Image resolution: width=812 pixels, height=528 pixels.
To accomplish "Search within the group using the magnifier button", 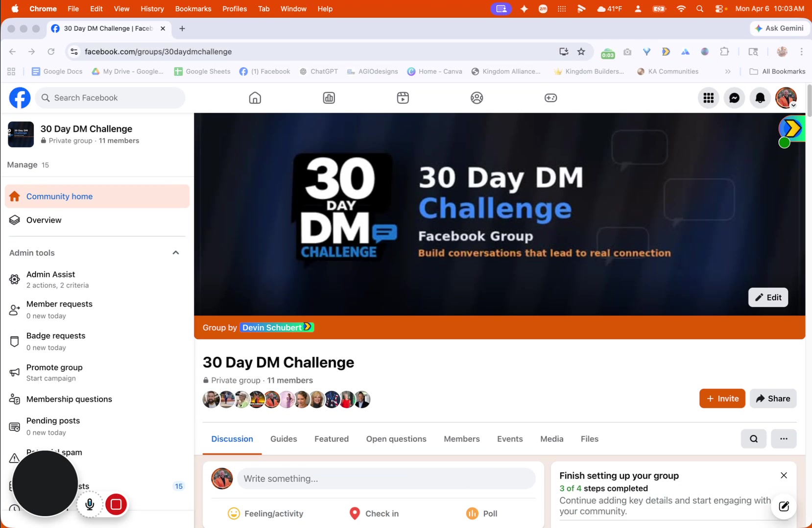I will (754, 439).
